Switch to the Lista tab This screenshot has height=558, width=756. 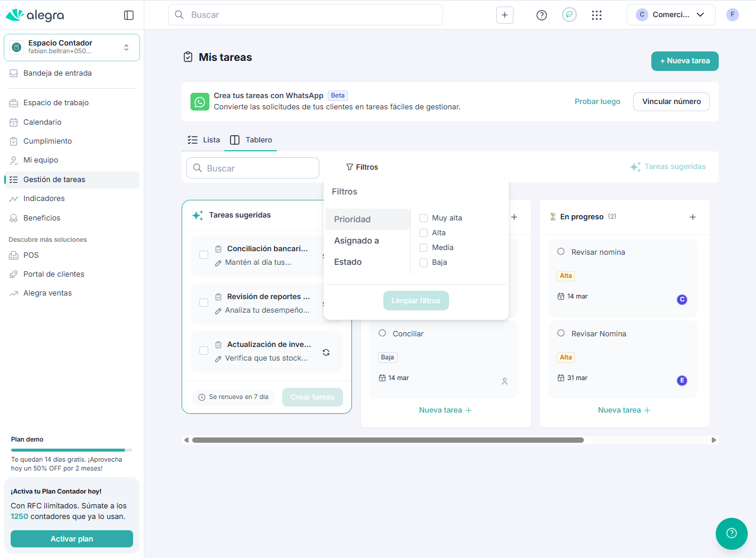pyautogui.click(x=203, y=140)
